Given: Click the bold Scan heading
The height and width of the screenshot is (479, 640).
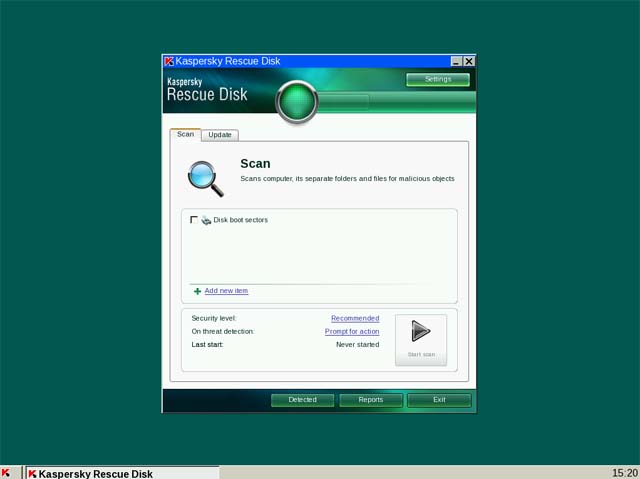Looking at the screenshot, I should [255, 164].
